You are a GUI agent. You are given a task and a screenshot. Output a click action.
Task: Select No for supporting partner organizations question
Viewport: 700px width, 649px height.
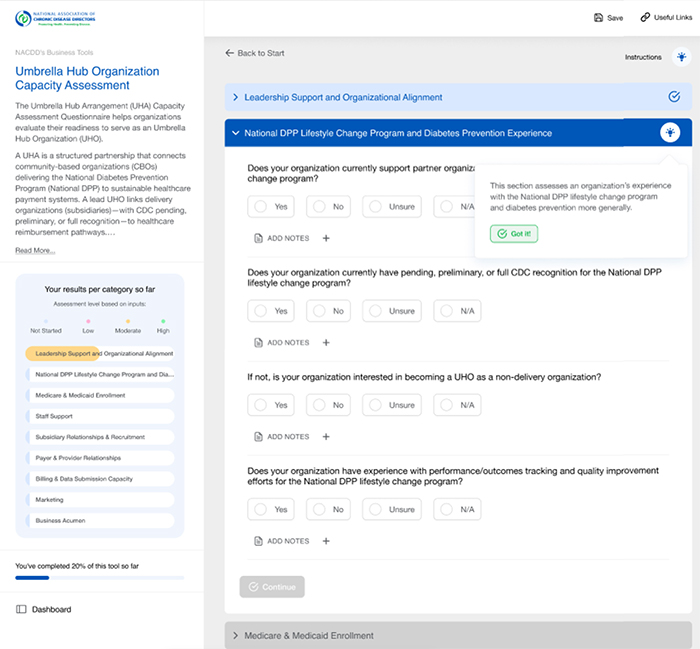(328, 207)
